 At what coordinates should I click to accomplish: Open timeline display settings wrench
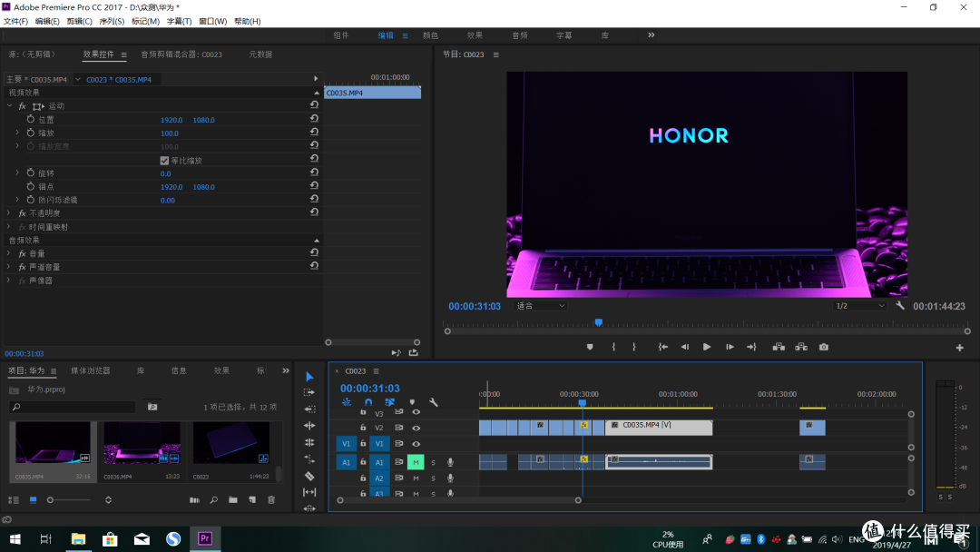coord(433,402)
